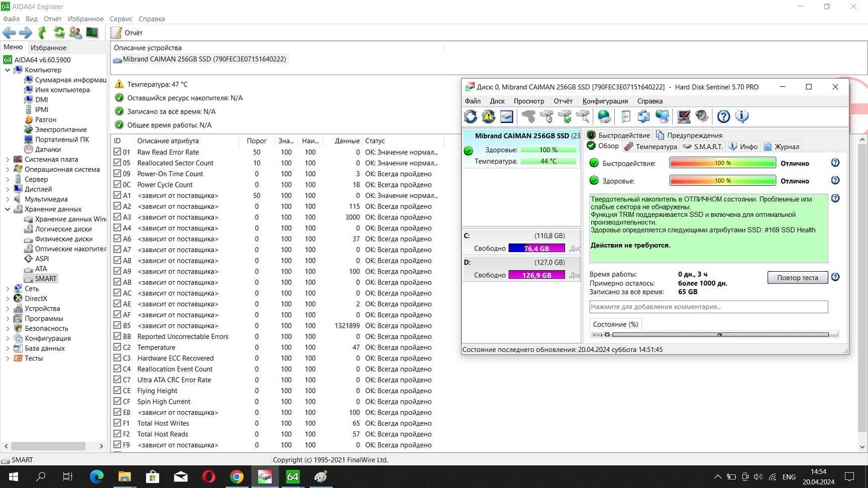Expand the DirectX tree node
This screenshot has height=488, width=868.
tap(8, 299)
